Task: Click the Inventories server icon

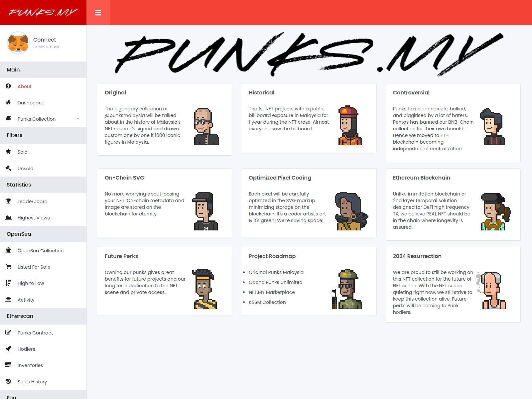Action: click(8, 365)
